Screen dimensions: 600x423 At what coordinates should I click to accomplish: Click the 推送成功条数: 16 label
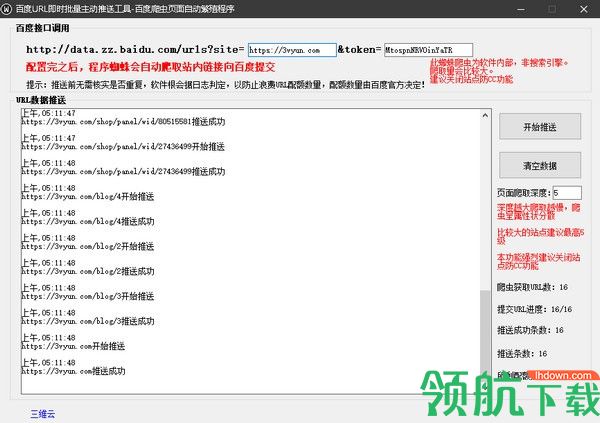530,330
